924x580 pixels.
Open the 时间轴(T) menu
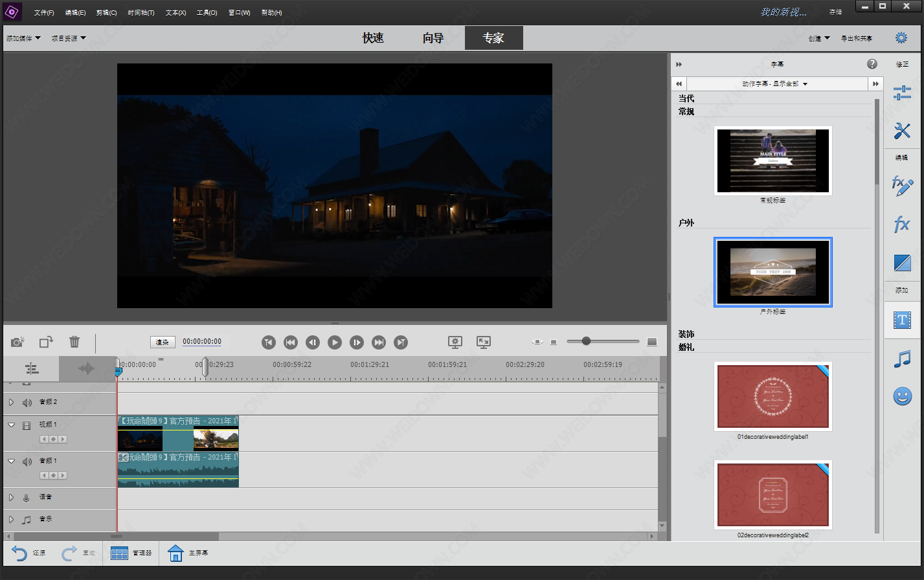pyautogui.click(x=141, y=13)
